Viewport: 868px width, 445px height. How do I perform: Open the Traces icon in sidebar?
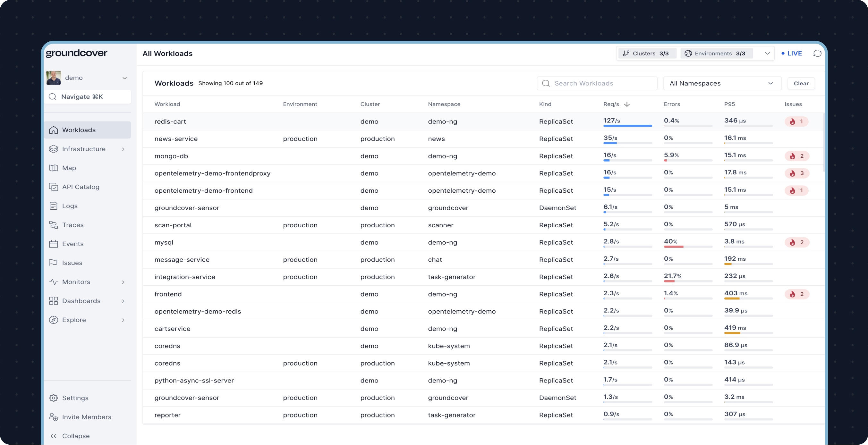[54, 225]
